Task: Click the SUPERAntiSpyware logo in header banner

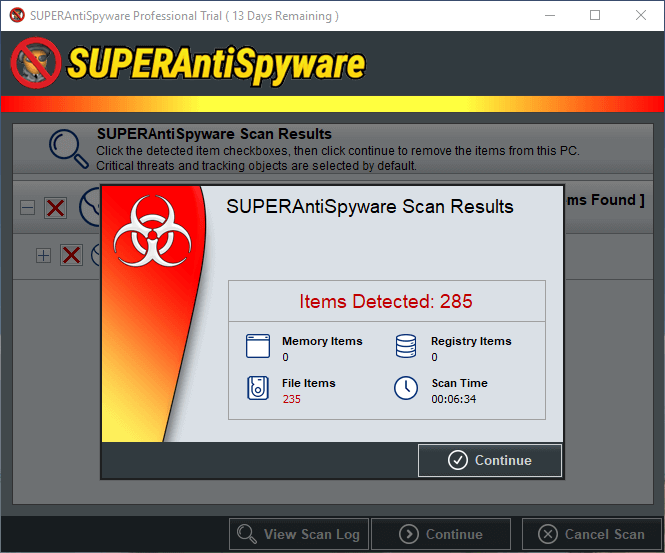Action: click(188, 64)
